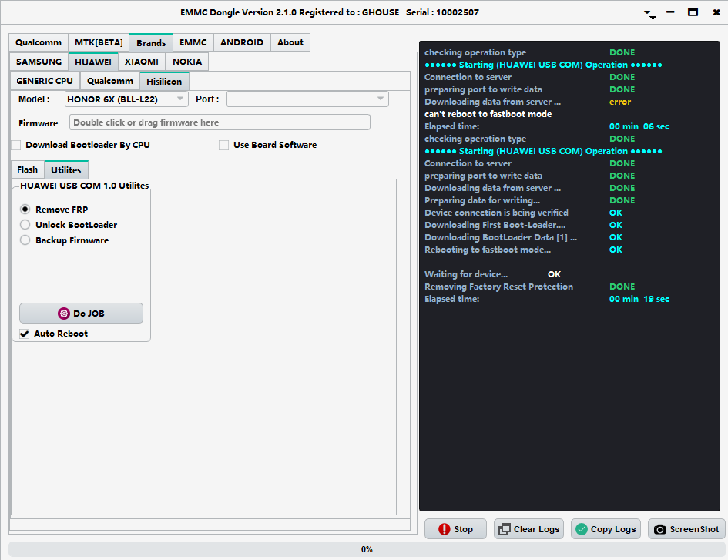Viewport: 728px width, 560px height.
Task: Switch to the ANDROID tab
Action: [x=242, y=42]
